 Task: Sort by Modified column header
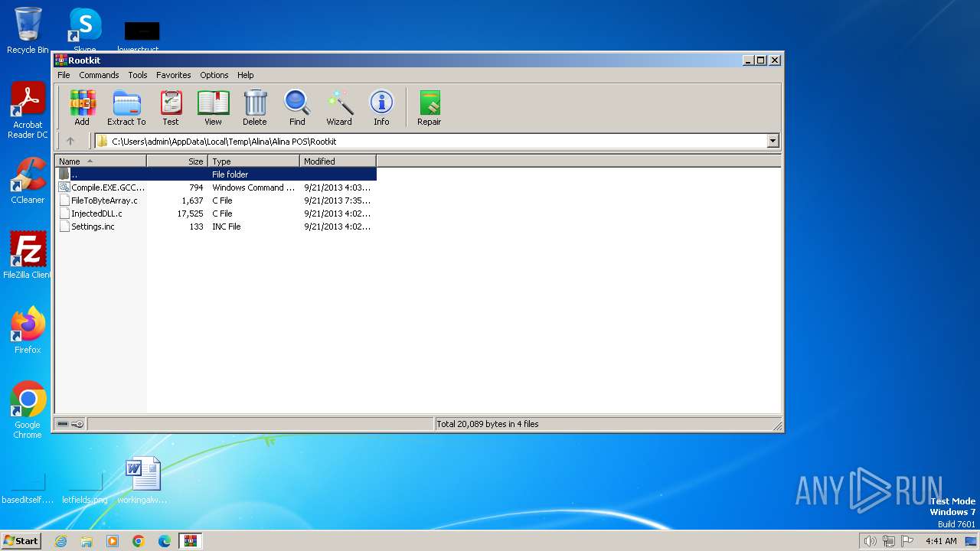click(x=338, y=161)
